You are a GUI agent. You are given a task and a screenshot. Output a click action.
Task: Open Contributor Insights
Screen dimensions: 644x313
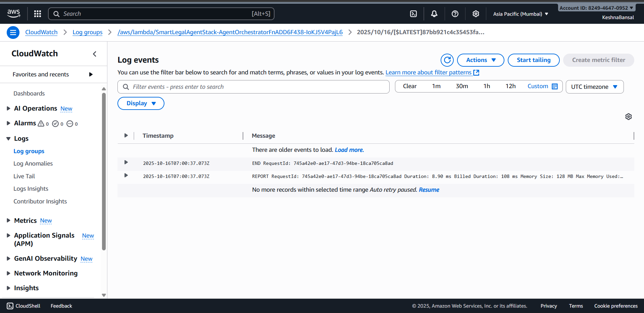pos(40,201)
